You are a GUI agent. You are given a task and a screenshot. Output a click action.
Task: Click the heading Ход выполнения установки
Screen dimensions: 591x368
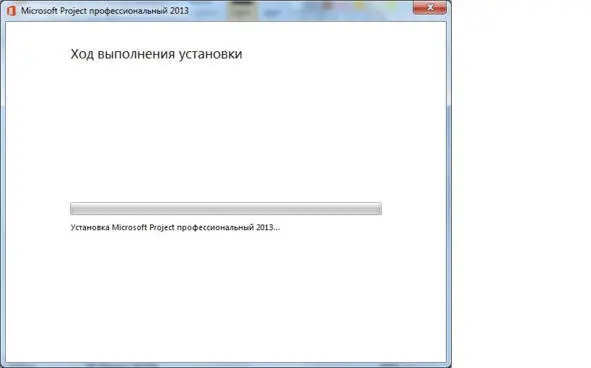[156, 54]
